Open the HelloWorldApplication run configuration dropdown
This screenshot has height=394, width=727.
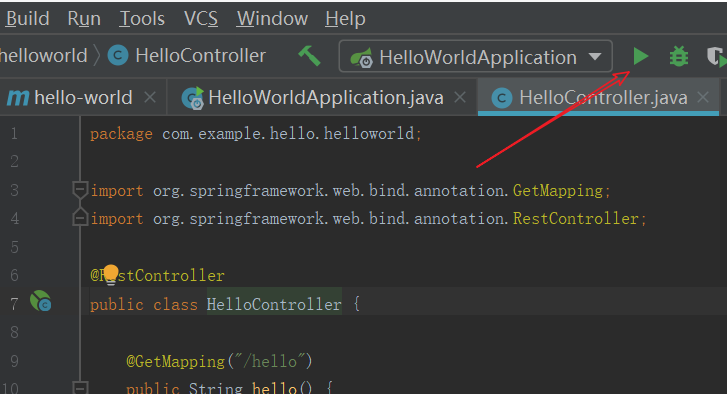(476, 57)
